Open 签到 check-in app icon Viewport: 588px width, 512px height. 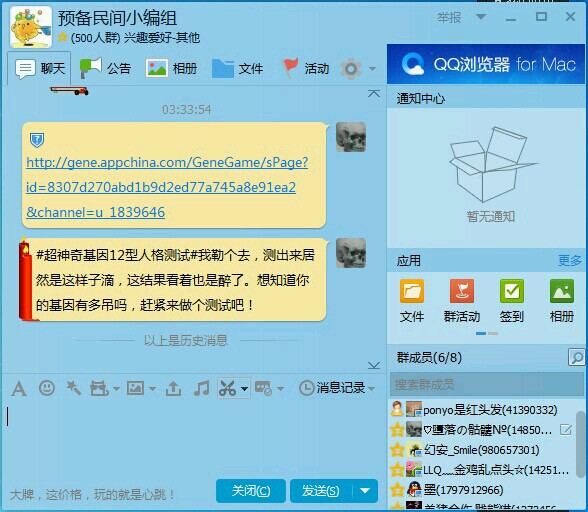point(512,300)
